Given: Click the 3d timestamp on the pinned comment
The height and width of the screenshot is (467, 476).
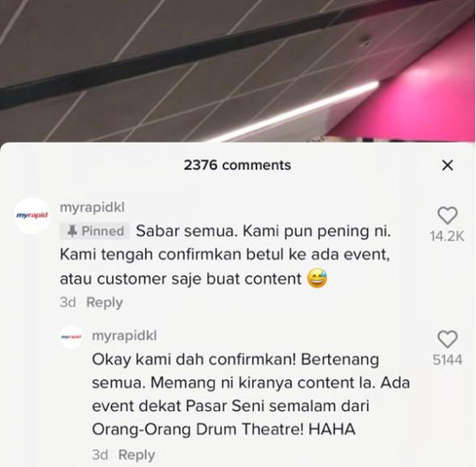Looking at the screenshot, I should [68, 302].
